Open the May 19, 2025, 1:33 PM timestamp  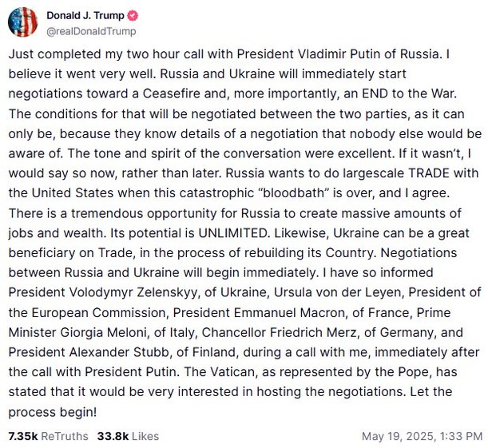[x=422, y=436]
